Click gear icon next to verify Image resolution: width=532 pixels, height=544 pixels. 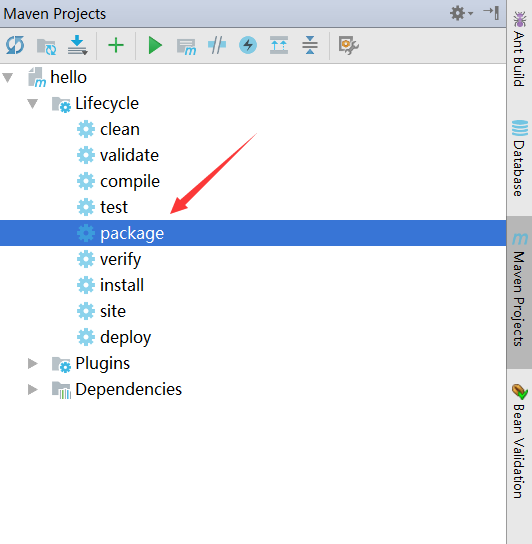pyautogui.click(x=86, y=260)
